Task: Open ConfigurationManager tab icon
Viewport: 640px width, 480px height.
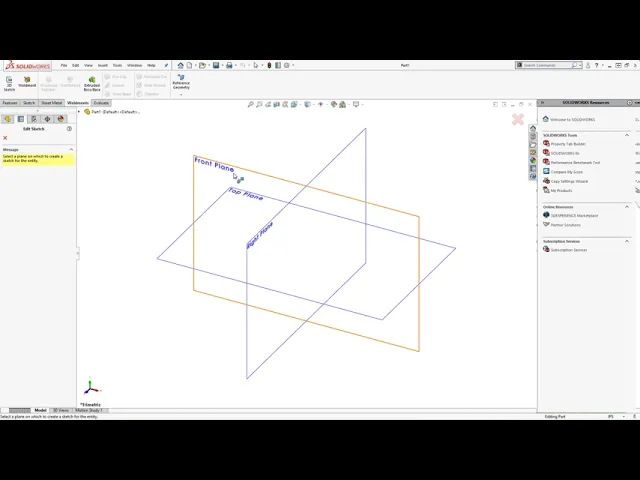Action: pos(34,119)
